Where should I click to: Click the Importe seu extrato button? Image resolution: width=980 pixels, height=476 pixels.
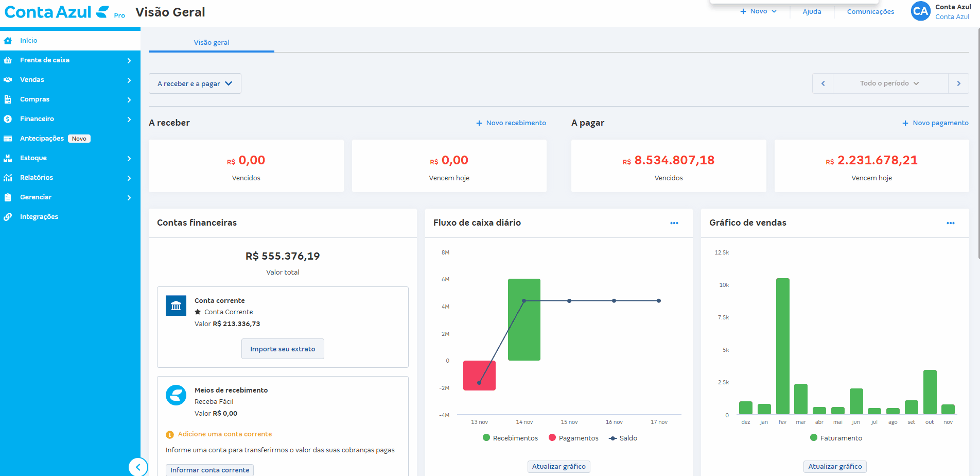(x=283, y=349)
